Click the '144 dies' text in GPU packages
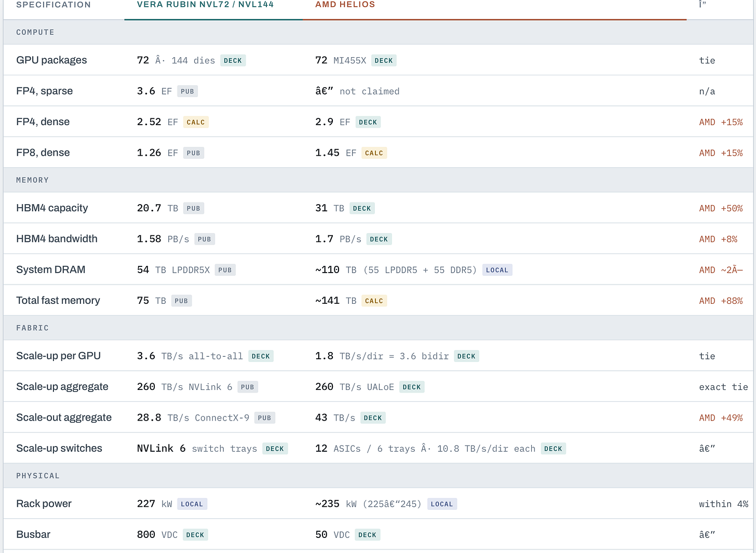Image resolution: width=756 pixels, height=553 pixels. 193,60
